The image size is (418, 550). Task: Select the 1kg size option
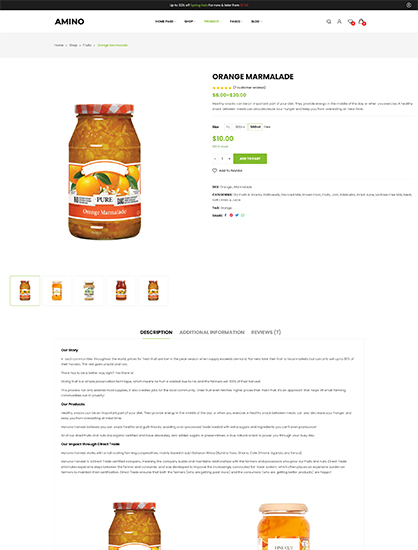pos(228,127)
